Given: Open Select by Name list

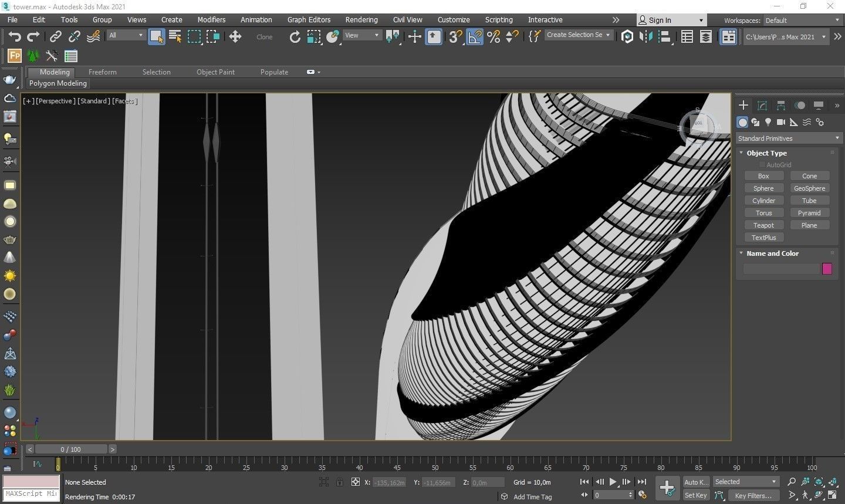Looking at the screenshot, I should [x=175, y=36].
